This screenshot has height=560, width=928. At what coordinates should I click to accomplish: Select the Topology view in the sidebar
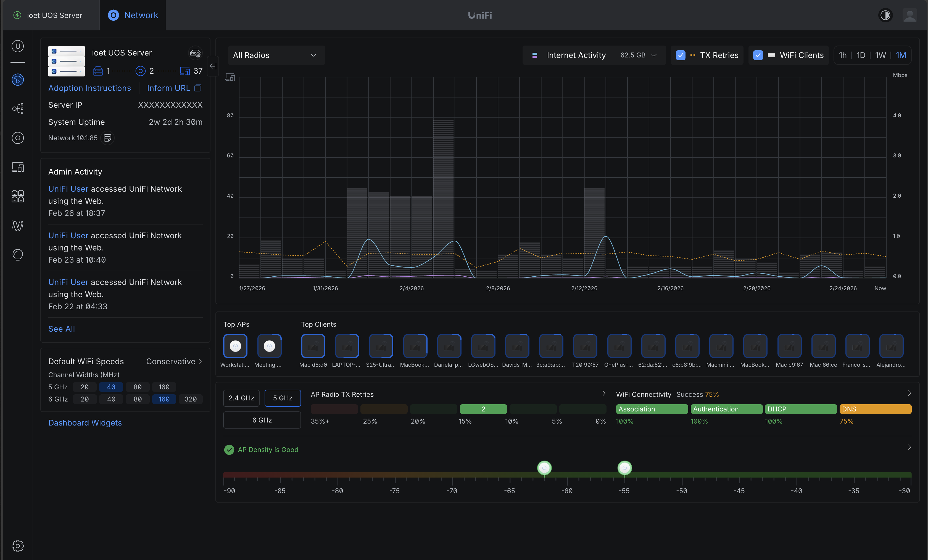pyautogui.click(x=18, y=109)
